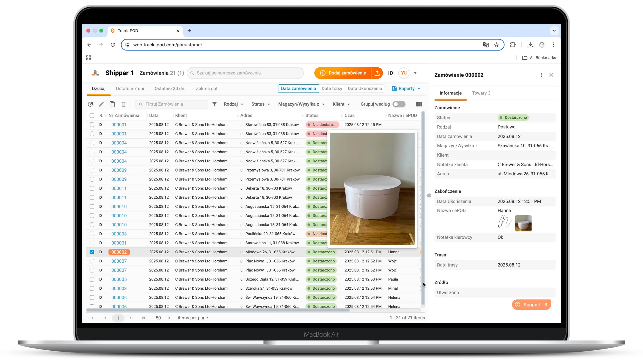The image size is (643, 364).
Task: Click the ePOD photo thumbnail
Action: [x=523, y=223]
